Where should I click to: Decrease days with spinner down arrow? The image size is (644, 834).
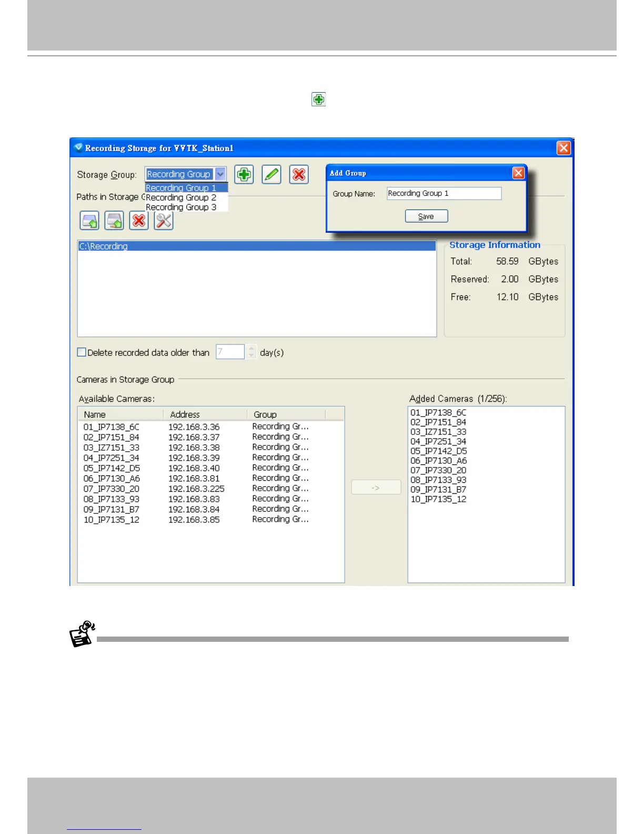coord(251,355)
